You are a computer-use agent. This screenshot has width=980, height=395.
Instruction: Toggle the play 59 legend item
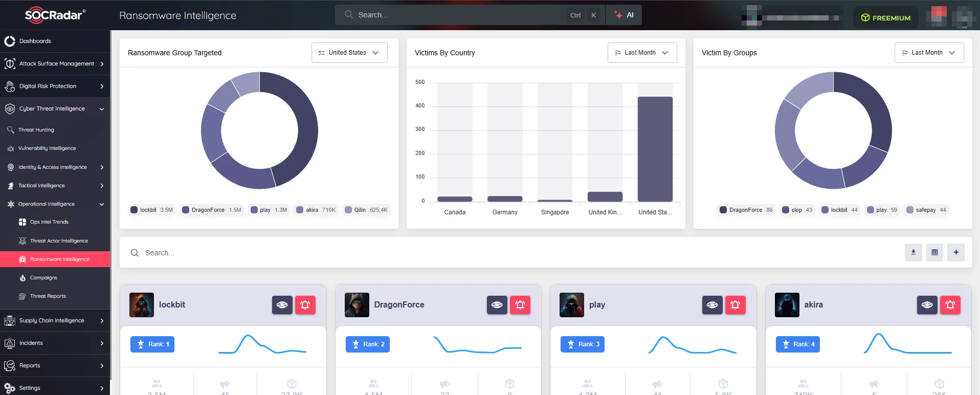pyautogui.click(x=882, y=210)
